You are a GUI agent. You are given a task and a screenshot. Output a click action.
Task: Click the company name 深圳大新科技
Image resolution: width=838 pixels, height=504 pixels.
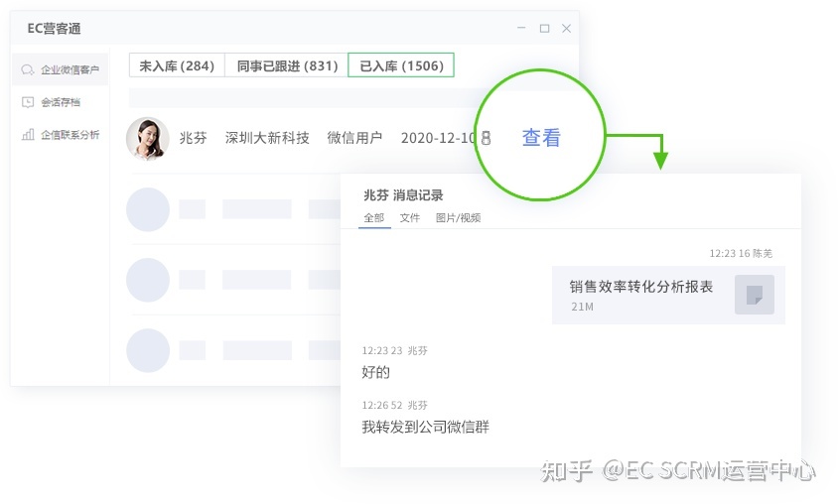(267, 138)
